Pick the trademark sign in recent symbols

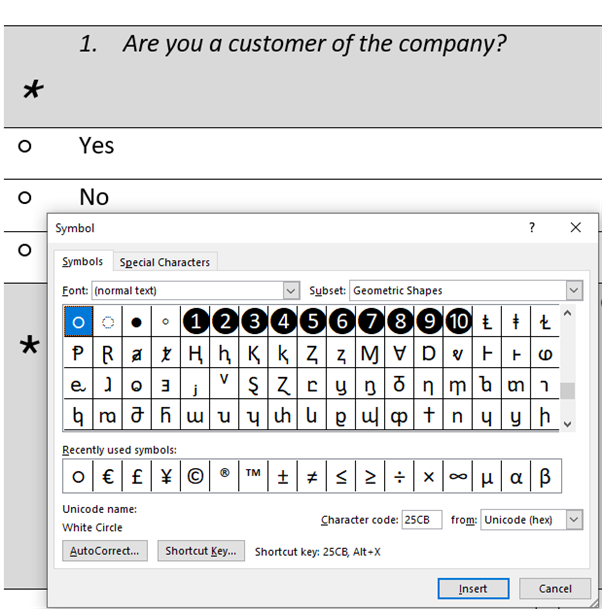[254, 476]
